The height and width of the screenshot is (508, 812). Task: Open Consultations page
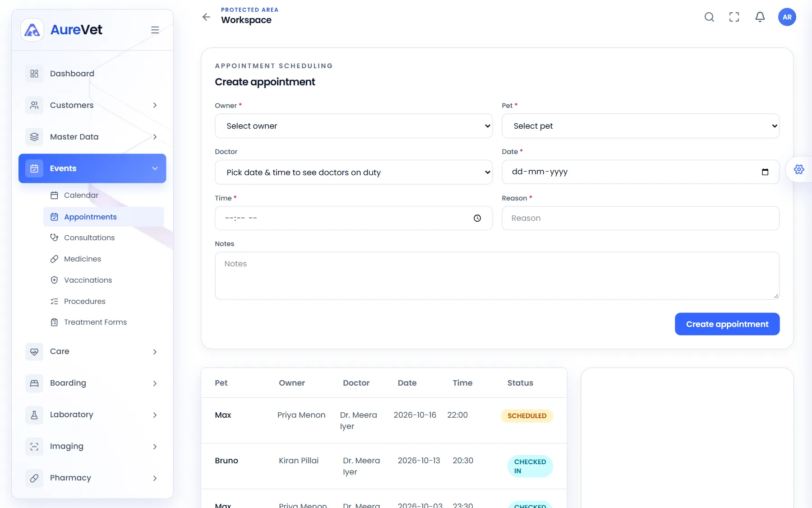point(104,238)
